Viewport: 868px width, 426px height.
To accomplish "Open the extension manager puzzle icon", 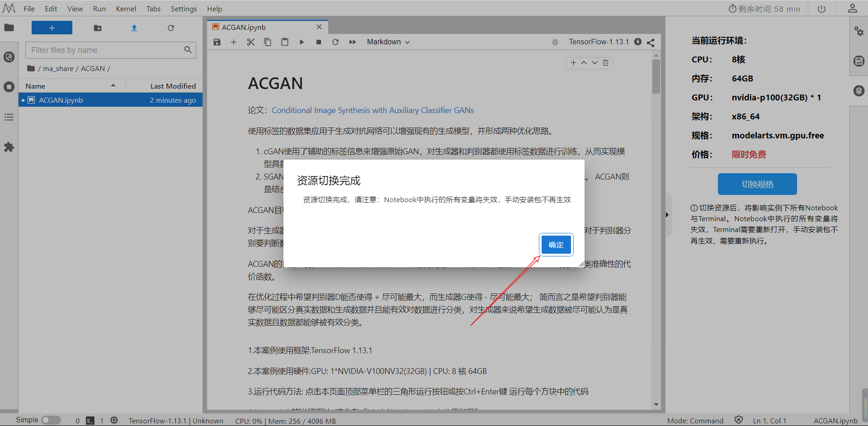I will point(9,147).
